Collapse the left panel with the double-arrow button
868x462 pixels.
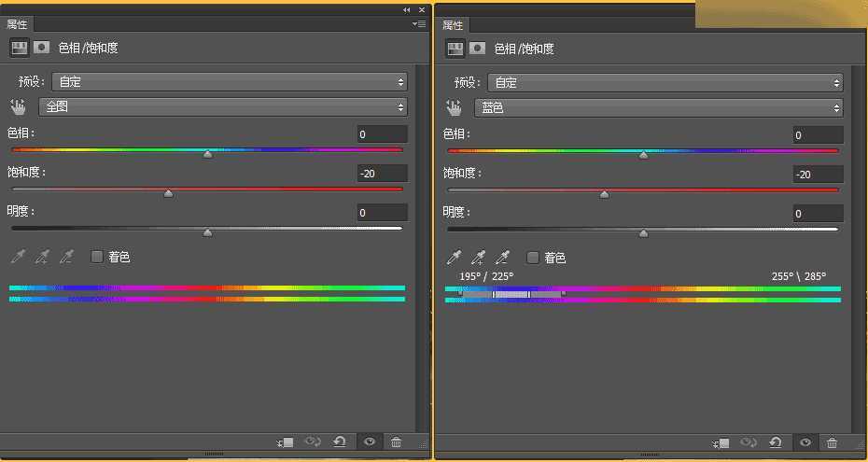pos(407,9)
